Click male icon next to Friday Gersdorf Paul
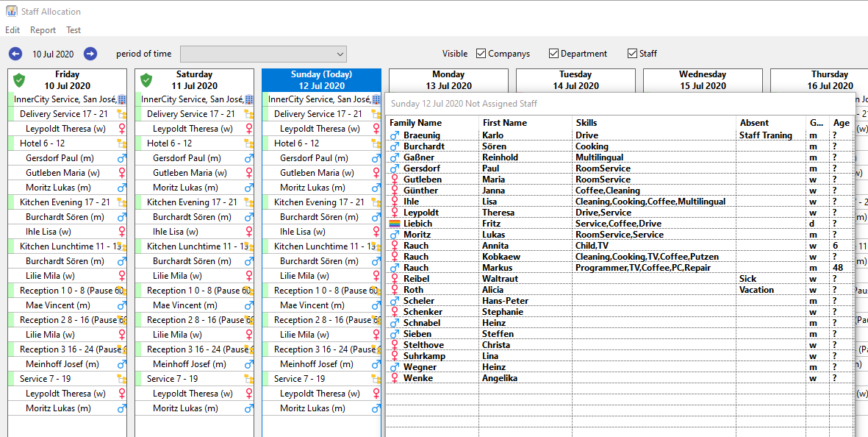 122,158
